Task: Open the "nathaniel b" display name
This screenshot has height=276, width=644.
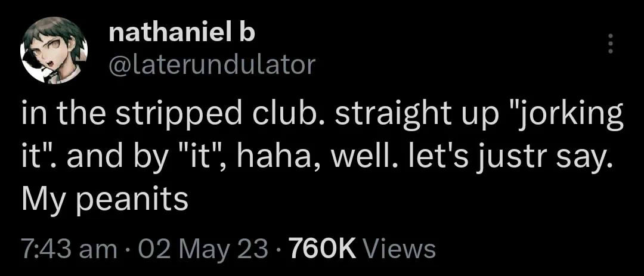Action: [x=182, y=34]
